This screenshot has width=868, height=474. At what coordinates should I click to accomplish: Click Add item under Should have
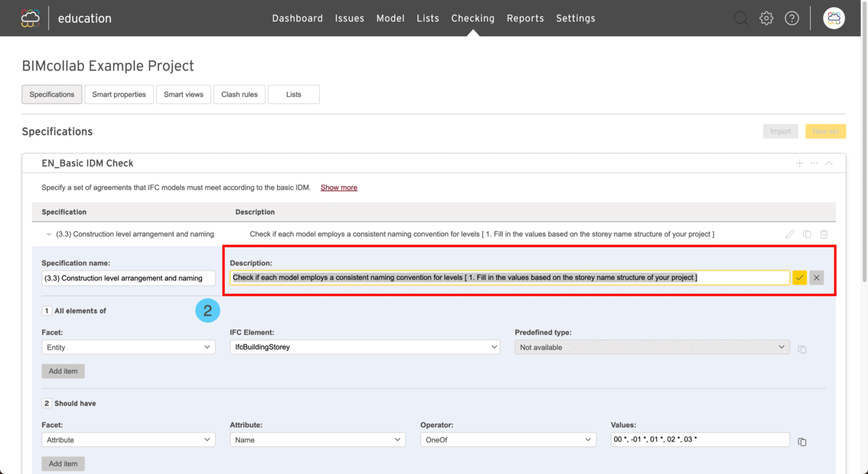(64, 464)
